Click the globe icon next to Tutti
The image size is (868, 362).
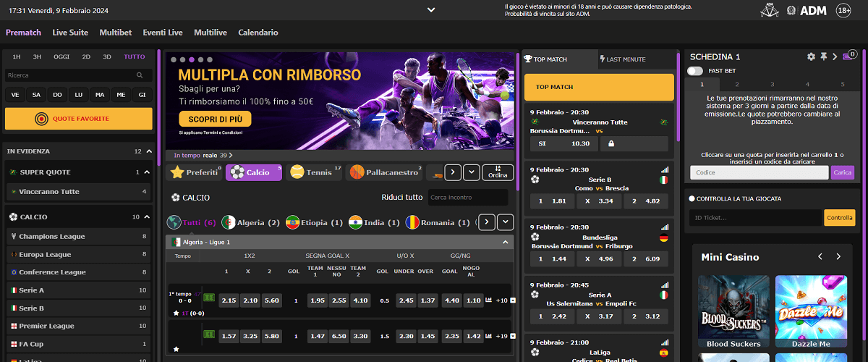(174, 222)
